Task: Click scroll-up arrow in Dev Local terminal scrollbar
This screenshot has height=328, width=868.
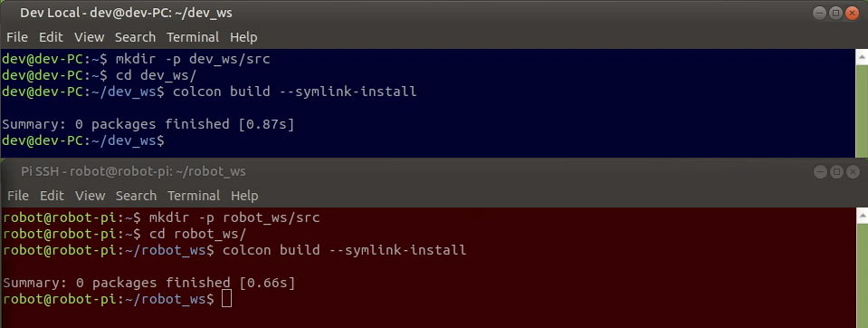Action: (862, 56)
